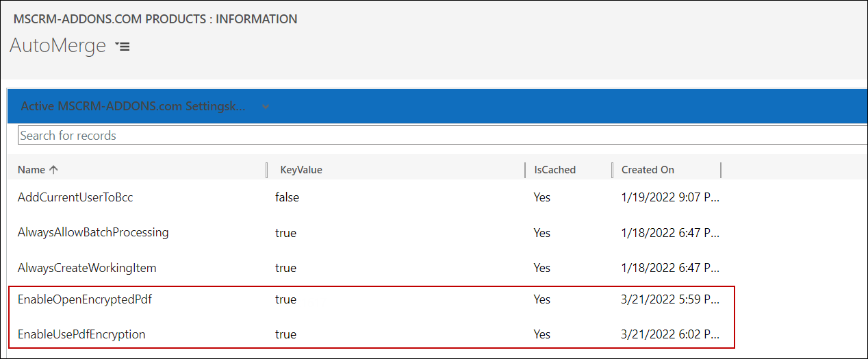Sort by the IsCached column header

tap(554, 170)
